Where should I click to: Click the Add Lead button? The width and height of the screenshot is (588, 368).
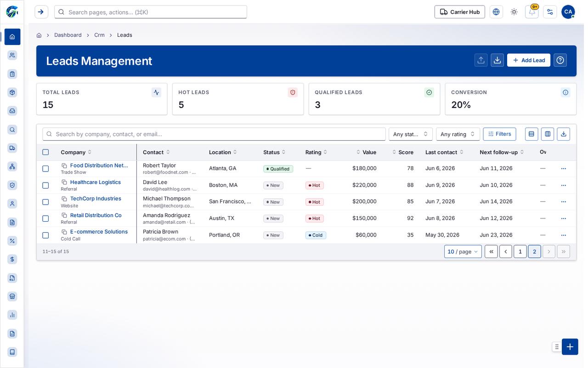[x=529, y=60]
